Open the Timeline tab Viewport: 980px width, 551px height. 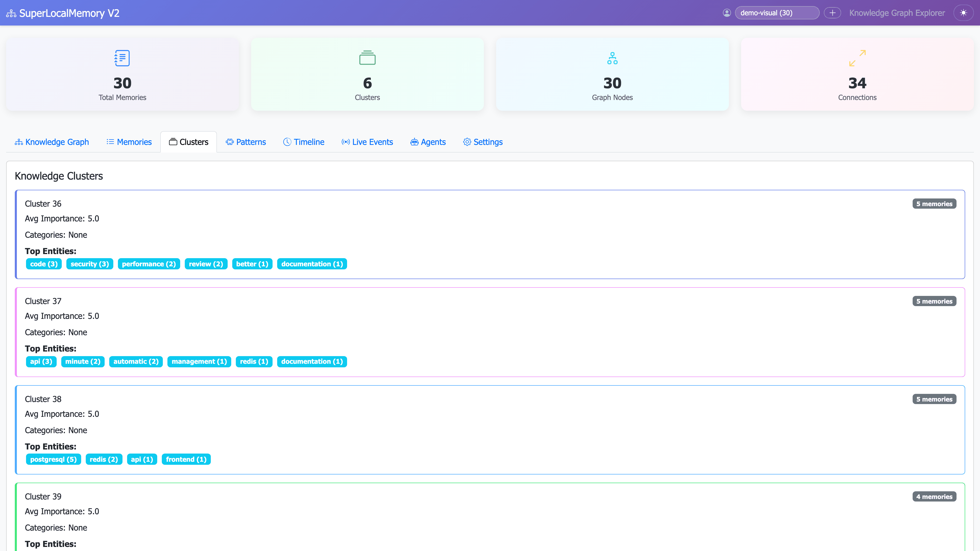tap(304, 142)
